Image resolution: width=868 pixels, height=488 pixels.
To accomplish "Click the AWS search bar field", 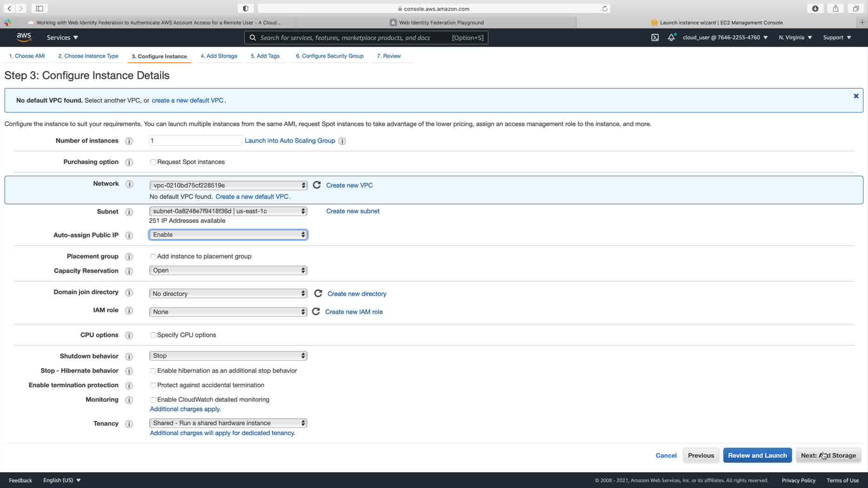I will [367, 38].
